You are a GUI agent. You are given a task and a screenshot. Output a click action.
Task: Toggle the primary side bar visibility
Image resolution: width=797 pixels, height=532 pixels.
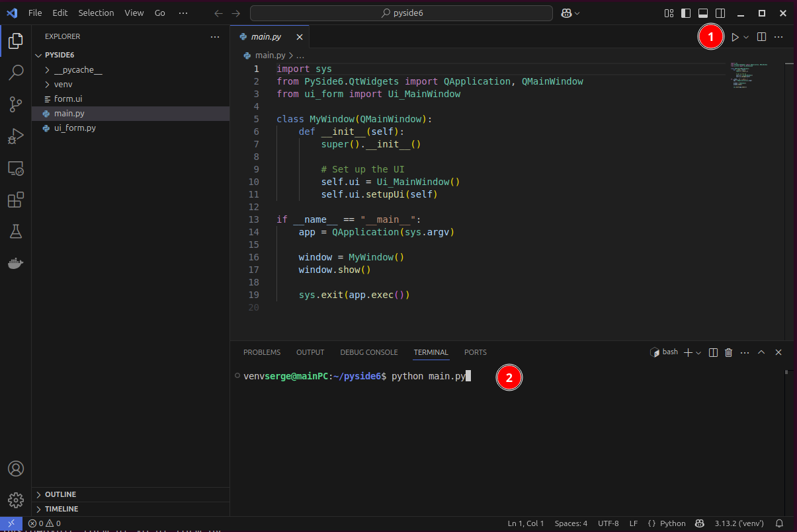pos(686,13)
